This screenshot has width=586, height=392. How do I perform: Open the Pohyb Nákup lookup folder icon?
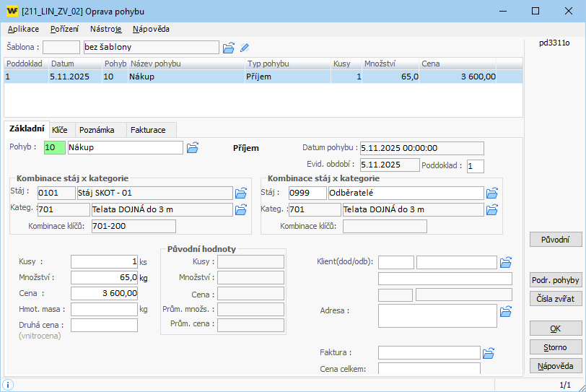pos(193,148)
